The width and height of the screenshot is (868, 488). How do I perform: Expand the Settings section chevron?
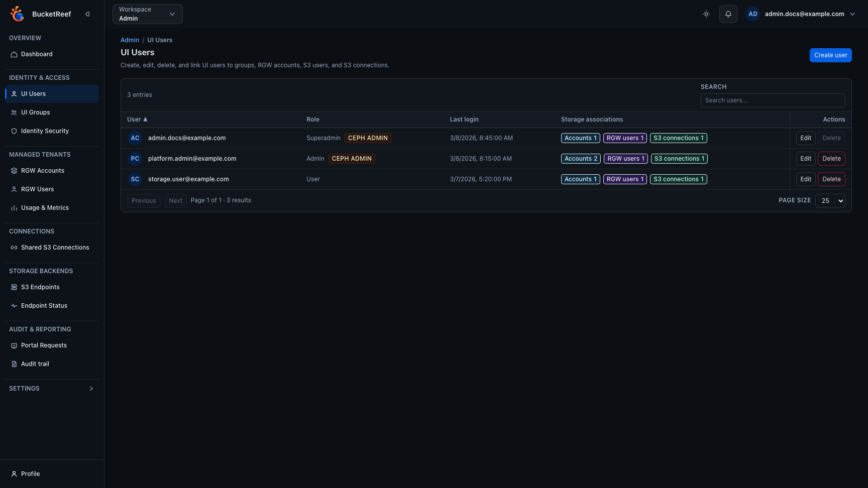(91, 389)
